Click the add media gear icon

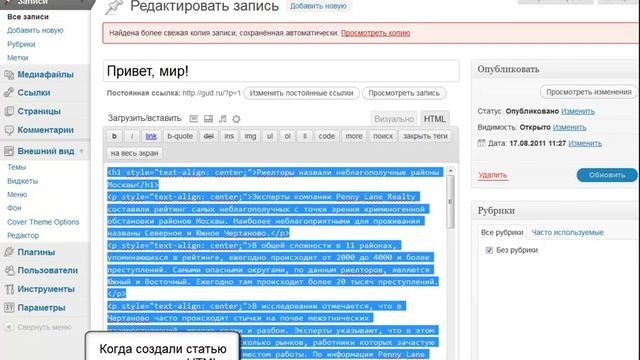(x=236, y=119)
